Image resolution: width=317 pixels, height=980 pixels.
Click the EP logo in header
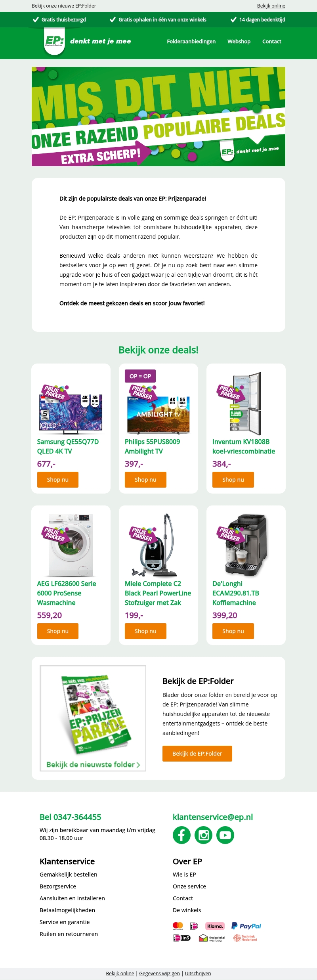point(55,41)
